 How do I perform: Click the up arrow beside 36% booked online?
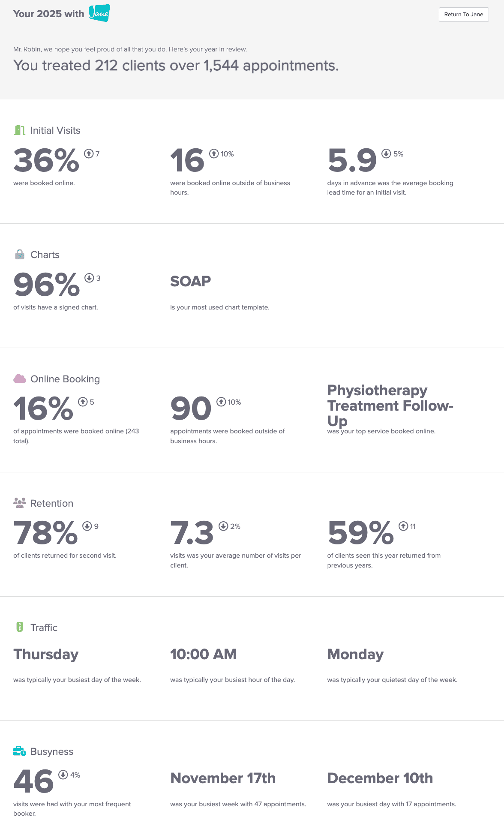89,153
